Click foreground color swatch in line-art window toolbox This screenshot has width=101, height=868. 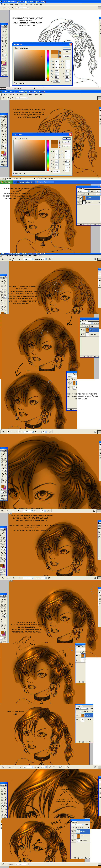click(x=3, y=62)
